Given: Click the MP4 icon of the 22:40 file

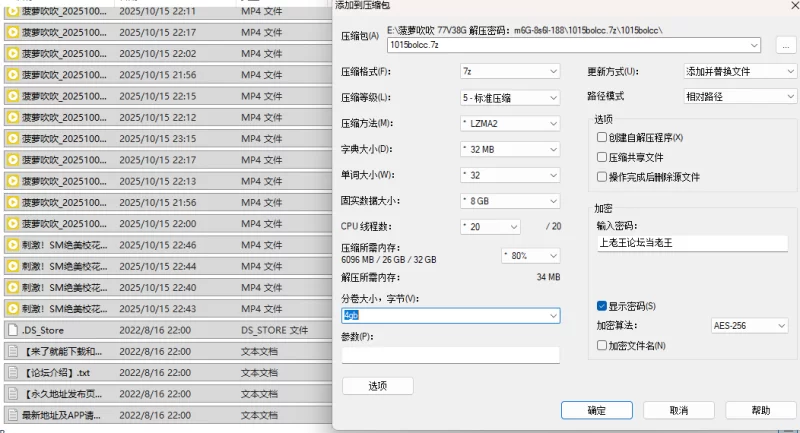Looking at the screenshot, I should click(13, 288).
